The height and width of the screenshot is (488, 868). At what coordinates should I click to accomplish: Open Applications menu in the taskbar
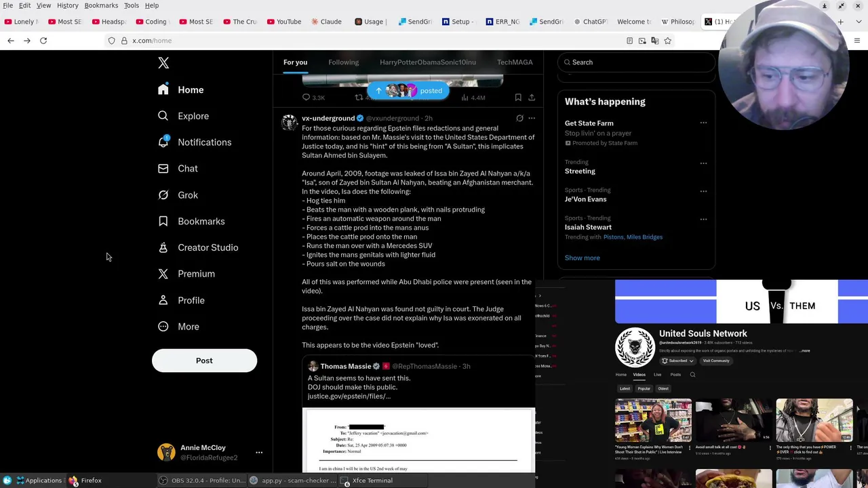coord(39,481)
